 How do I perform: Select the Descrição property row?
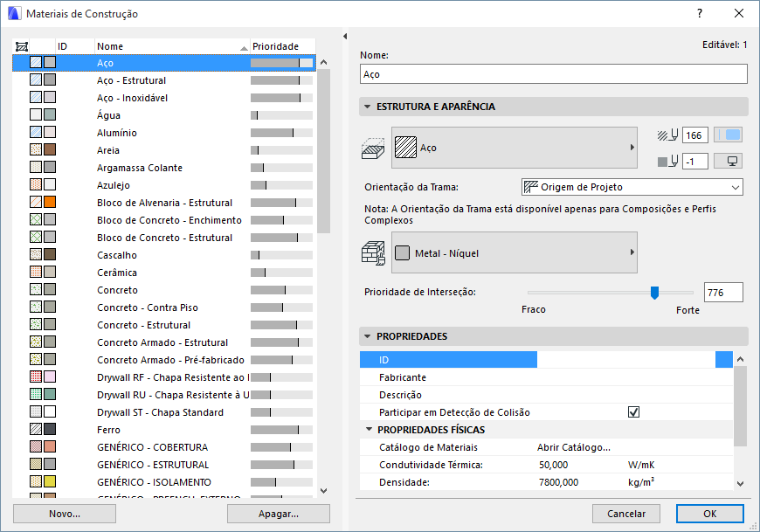click(x=546, y=394)
